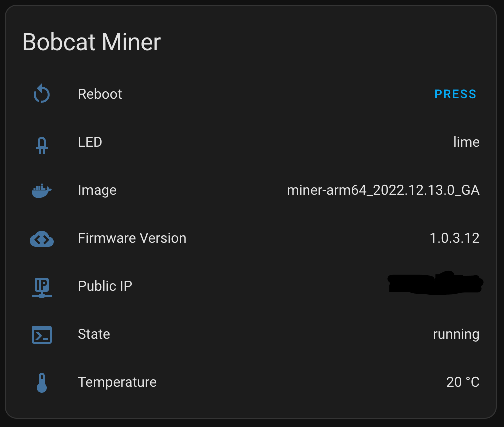Click the running state value
The image size is (504, 427).
pos(456,334)
